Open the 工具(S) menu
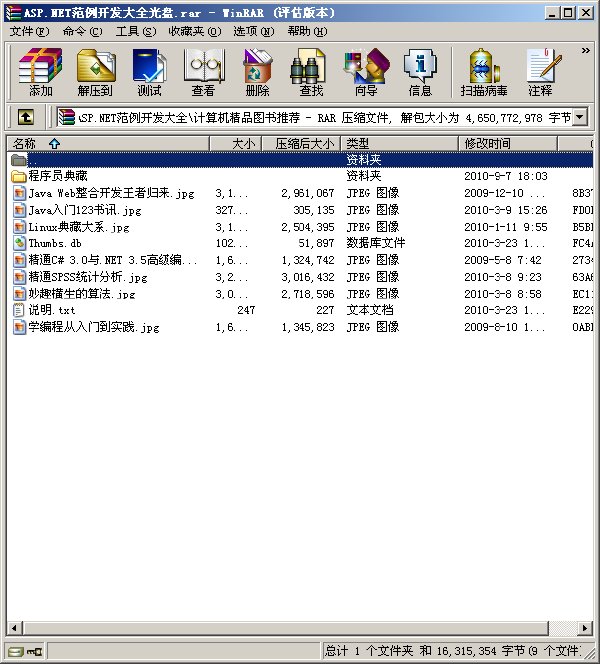Screen dimensions: 600x664 (136, 31)
